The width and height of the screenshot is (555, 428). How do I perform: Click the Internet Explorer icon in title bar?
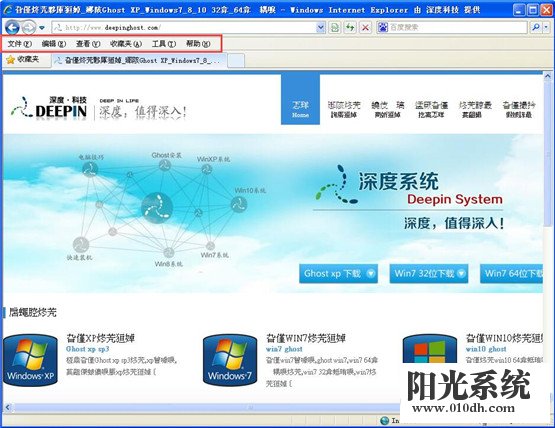pyautogui.click(x=7, y=10)
